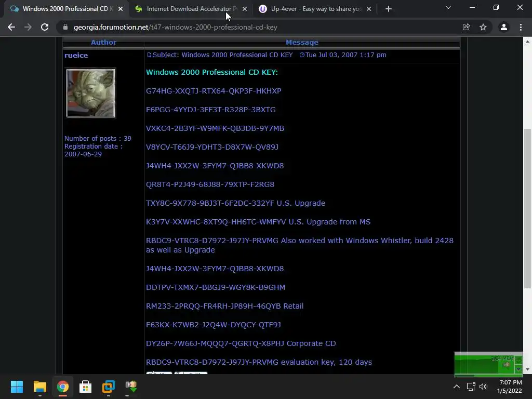The width and height of the screenshot is (532, 399).
Task: Click the post icon before Subject
Action: [x=149, y=55]
